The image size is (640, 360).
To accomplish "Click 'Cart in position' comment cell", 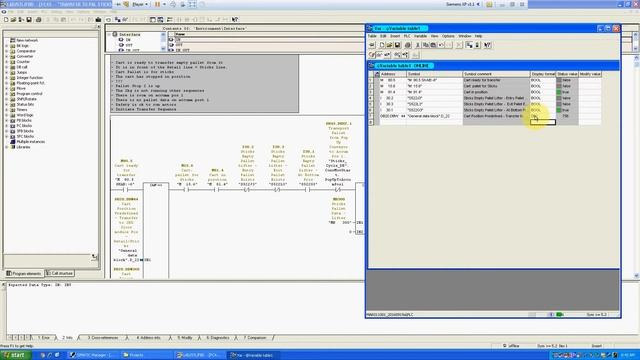I will 496,92.
